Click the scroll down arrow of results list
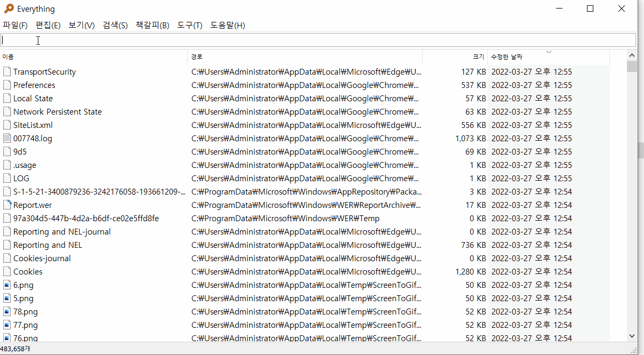 coord(632,336)
